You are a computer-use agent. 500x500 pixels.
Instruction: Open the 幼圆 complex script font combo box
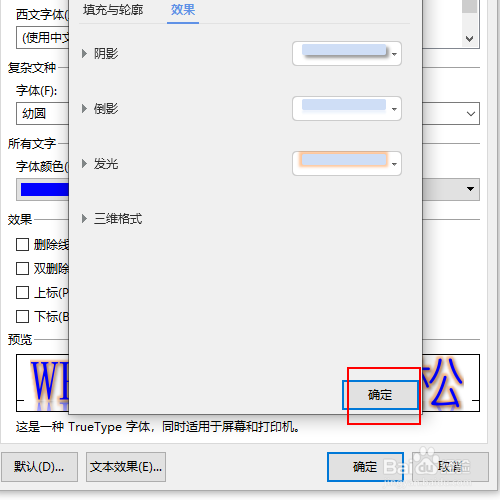(42, 114)
